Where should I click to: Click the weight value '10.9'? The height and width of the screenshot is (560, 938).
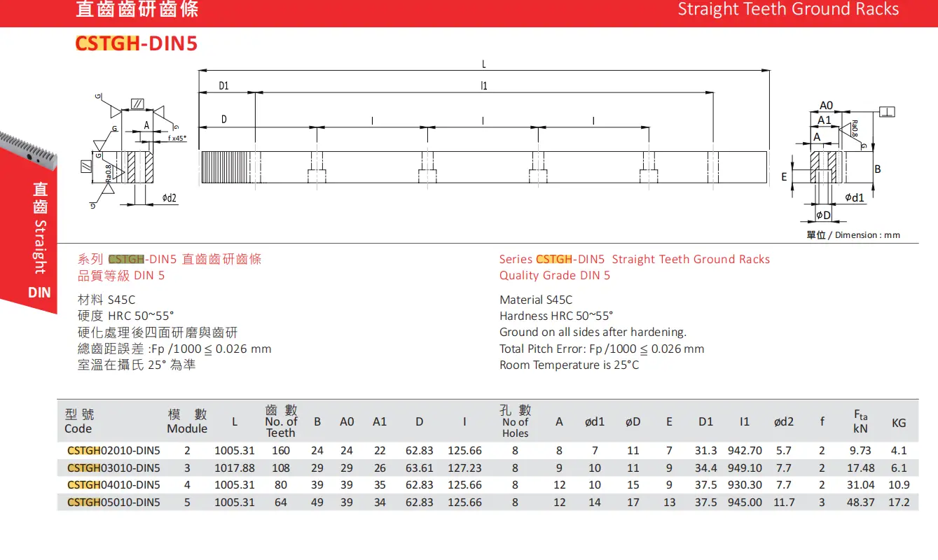[x=899, y=484]
